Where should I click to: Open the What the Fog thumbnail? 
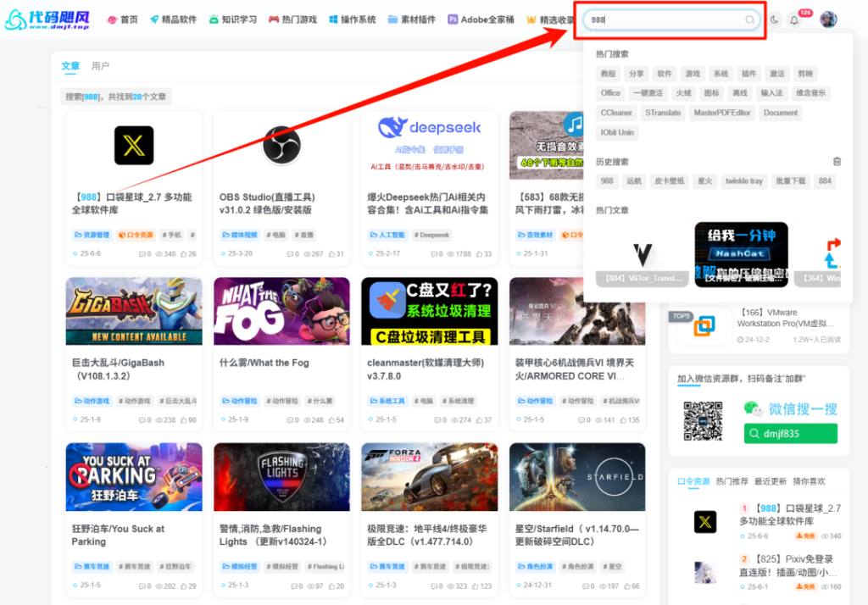click(x=281, y=311)
